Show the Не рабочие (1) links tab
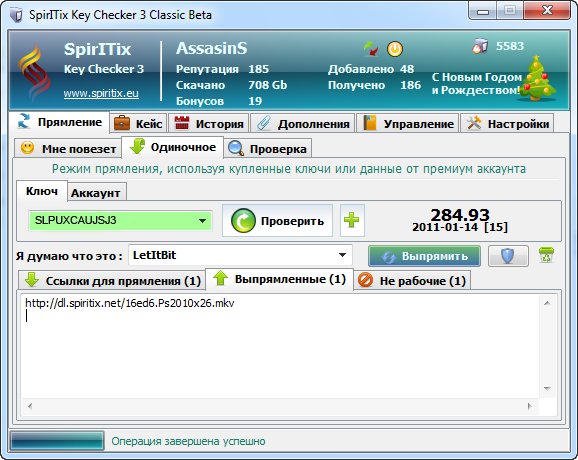578x460 pixels. click(x=412, y=280)
